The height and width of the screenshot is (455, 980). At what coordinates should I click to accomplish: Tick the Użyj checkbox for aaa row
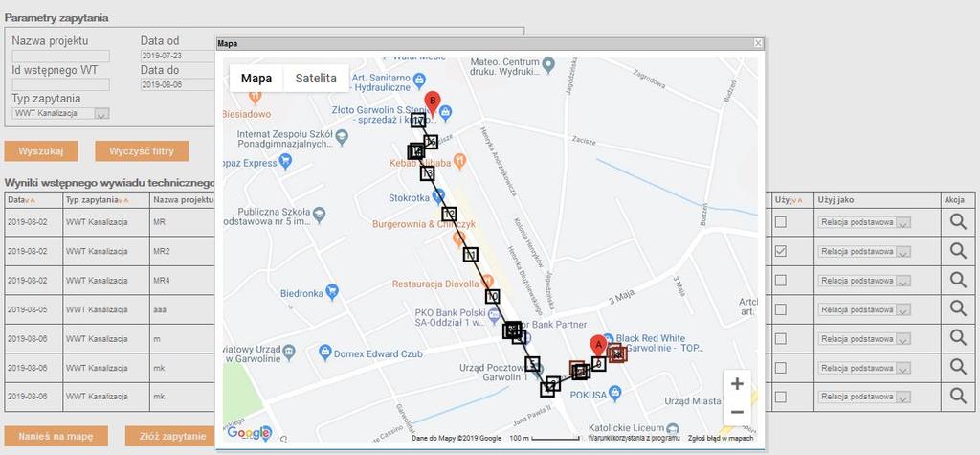(x=781, y=308)
